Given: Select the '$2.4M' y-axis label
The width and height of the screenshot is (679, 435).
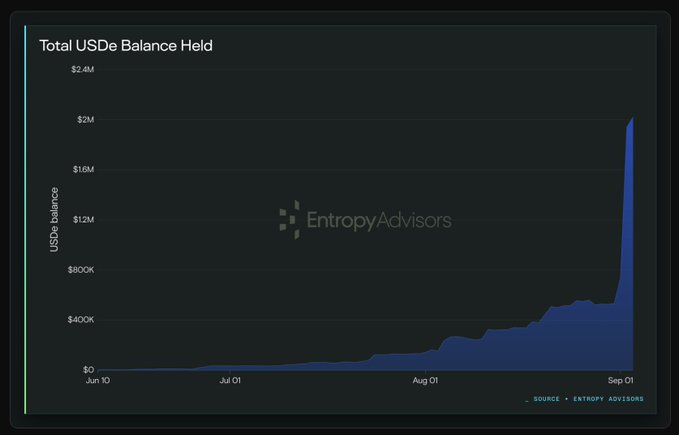Looking at the screenshot, I should pos(83,69).
